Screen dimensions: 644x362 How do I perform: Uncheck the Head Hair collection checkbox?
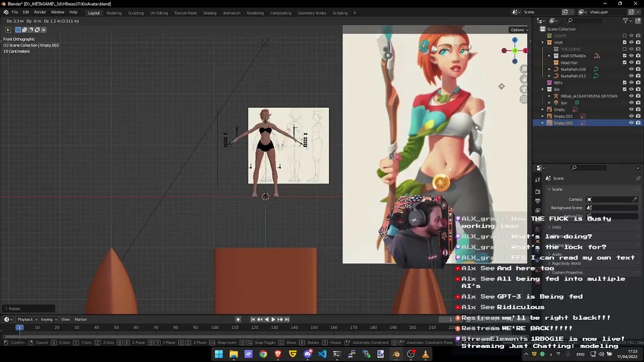click(x=625, y=62)
